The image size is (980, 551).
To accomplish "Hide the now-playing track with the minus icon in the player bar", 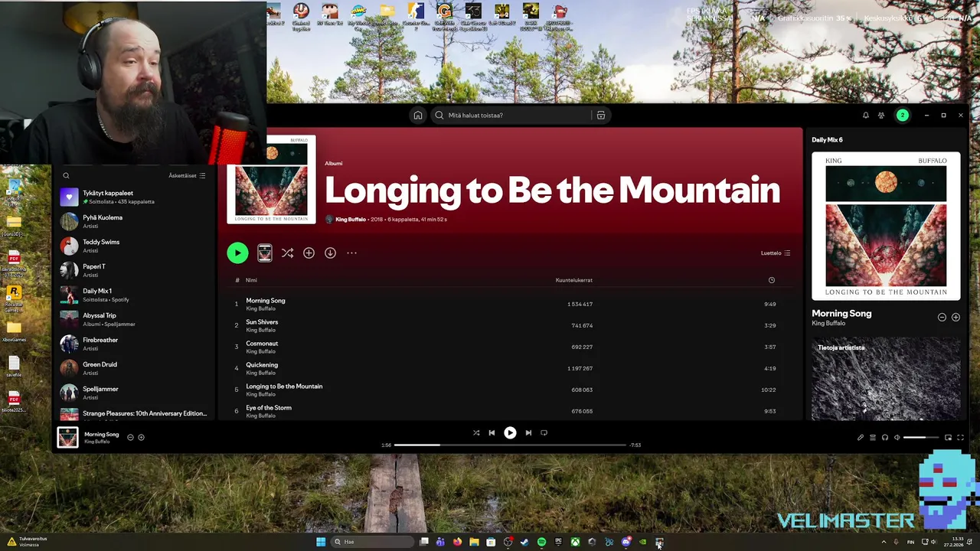I will 130,438.
